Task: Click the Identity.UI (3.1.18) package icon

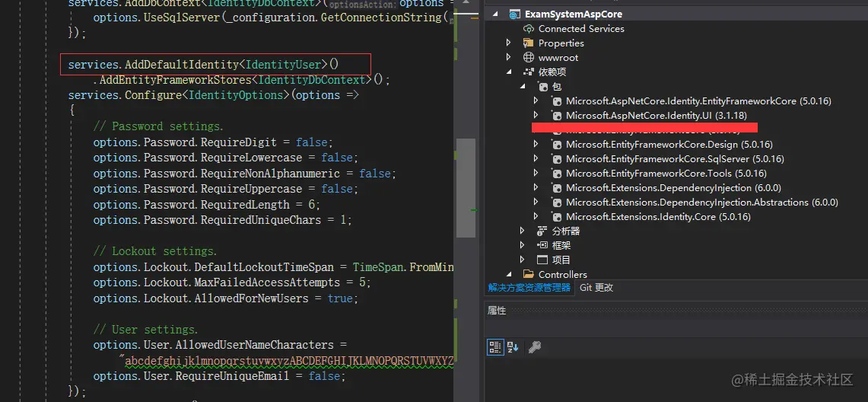Action: (556, 116)
